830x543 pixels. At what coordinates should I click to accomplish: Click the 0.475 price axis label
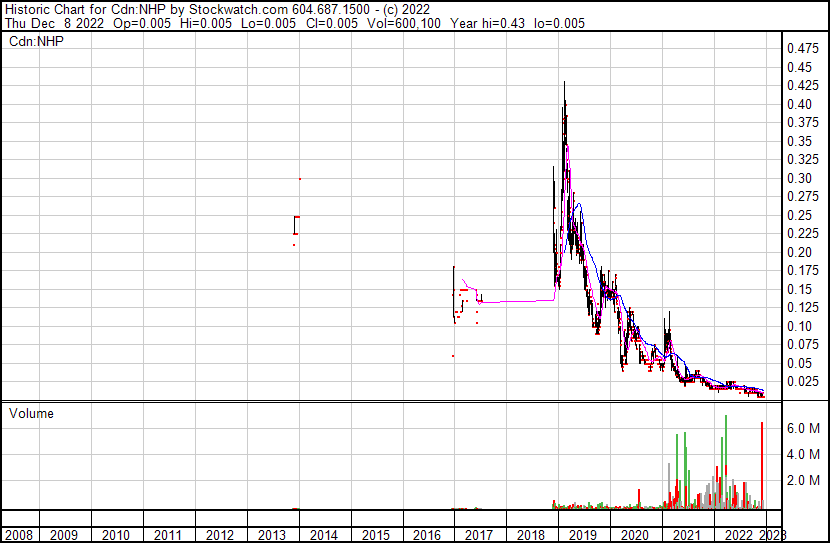[801, 48]
